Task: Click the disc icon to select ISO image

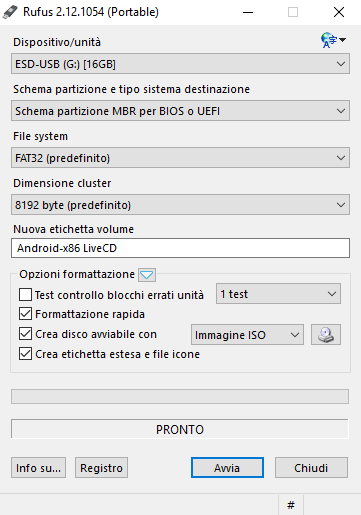Action: (326, 334)
